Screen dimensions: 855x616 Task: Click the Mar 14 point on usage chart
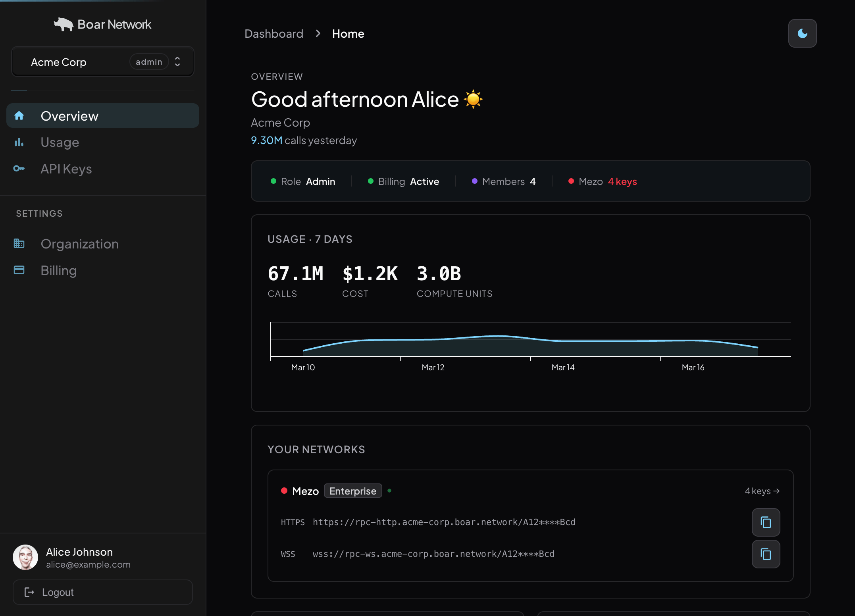pos(563,341)
